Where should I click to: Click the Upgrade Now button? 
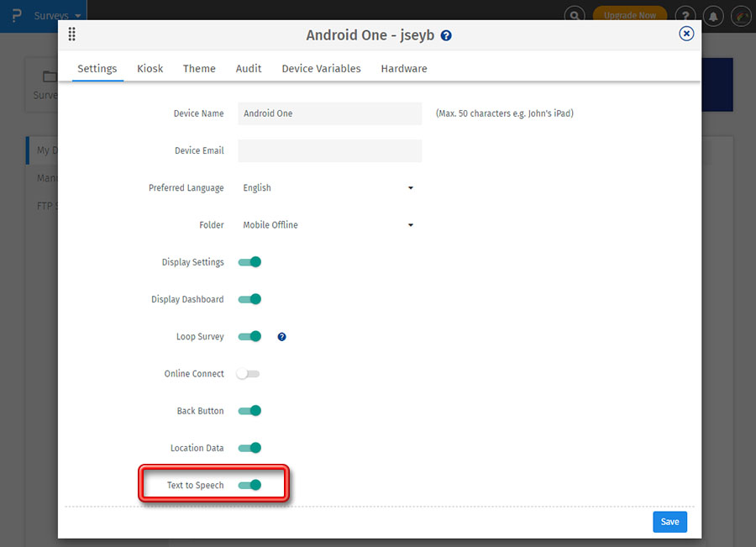(x=629, y=16)
